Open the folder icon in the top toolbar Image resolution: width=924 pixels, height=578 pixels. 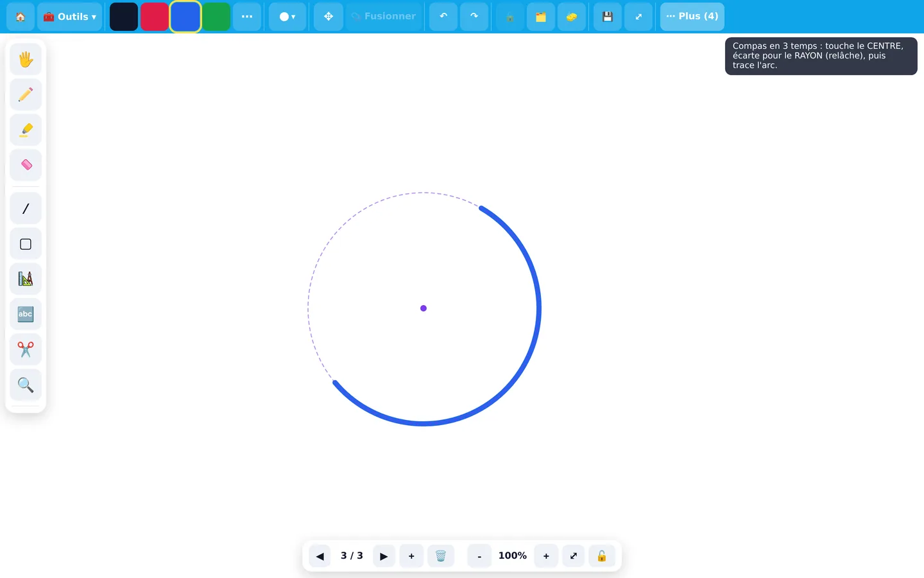[x=541, y=17]
